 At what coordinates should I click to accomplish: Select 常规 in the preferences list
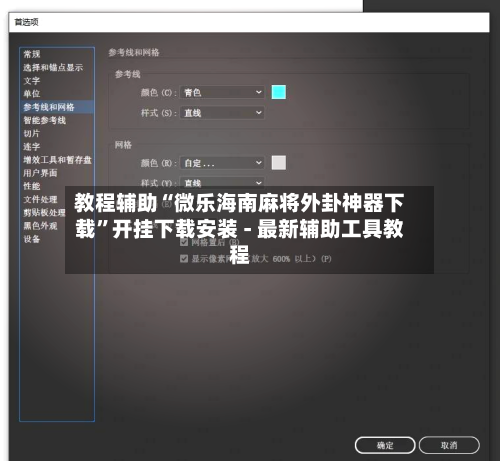point(32,54)
